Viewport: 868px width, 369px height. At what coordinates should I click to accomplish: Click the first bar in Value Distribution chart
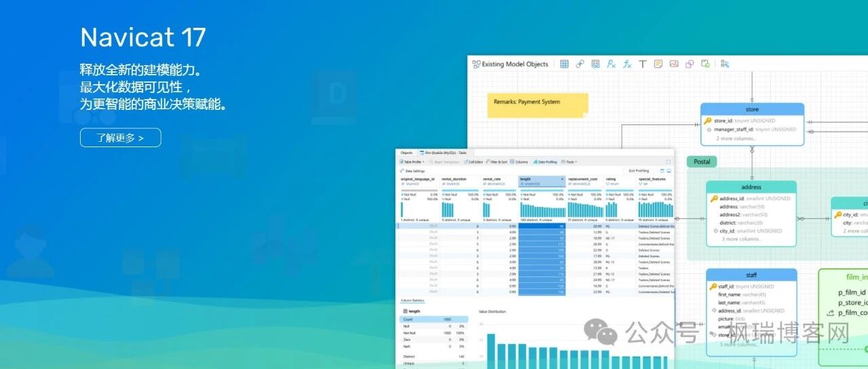pyautogui.click(x=491, y=351)
